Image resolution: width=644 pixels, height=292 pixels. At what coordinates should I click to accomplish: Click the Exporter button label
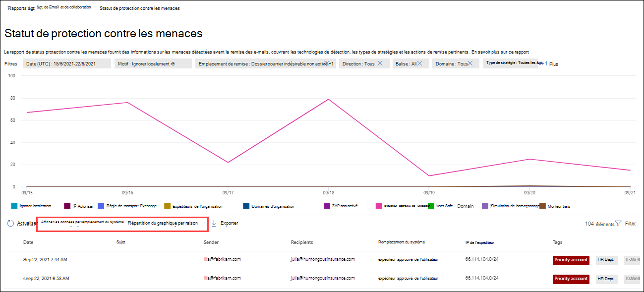point(229,223)
